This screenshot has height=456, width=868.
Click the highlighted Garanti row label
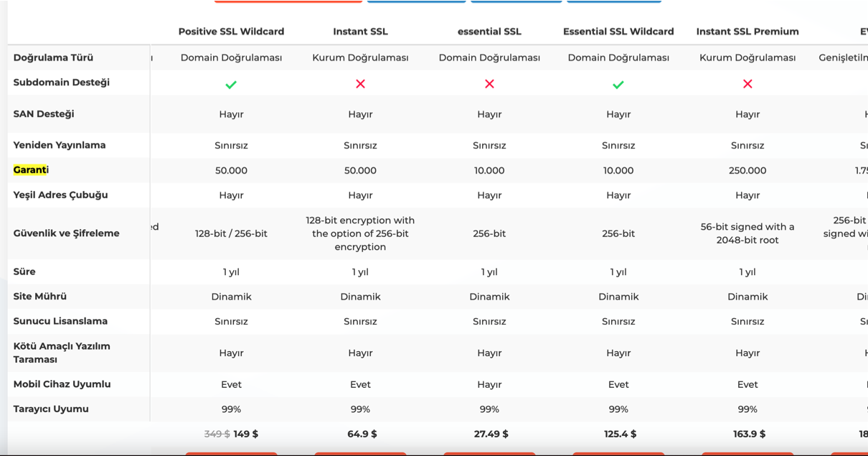(31, 170)
